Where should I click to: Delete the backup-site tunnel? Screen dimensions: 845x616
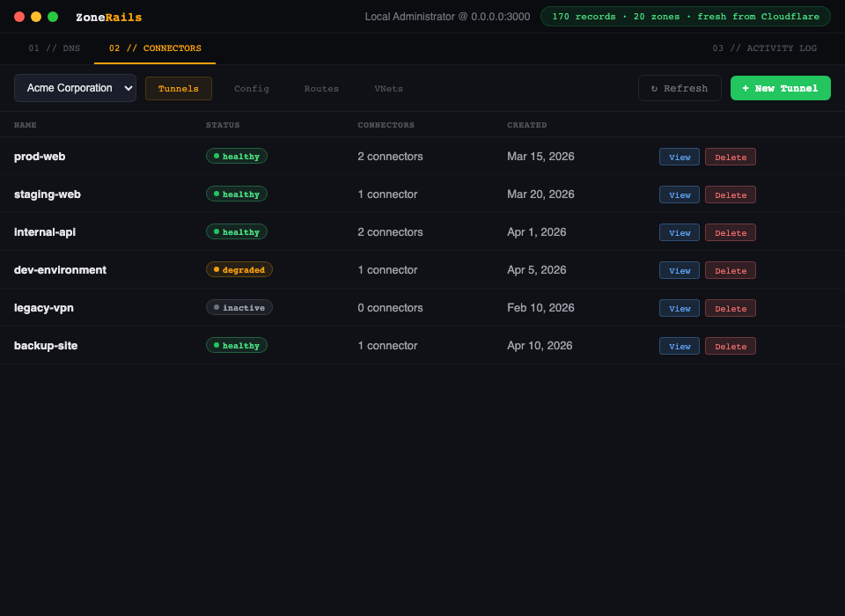coord(730,346)
